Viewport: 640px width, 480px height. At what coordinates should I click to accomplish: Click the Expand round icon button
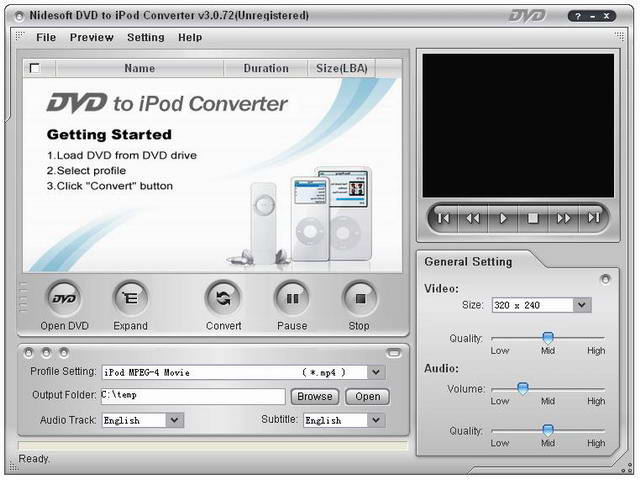pos(130,299)
